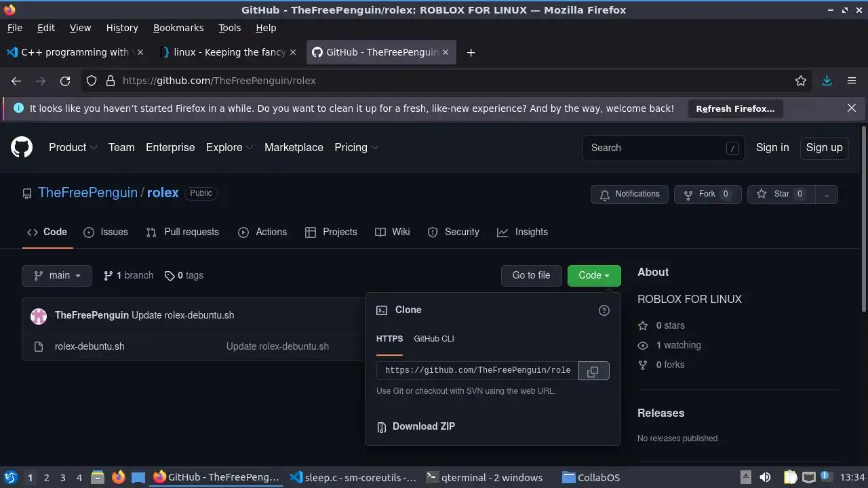Image resolution: width=868 pixels, height=488 pixels.
Task: Switch to the GitHub CLI clone tab
Action: (434, 339)
